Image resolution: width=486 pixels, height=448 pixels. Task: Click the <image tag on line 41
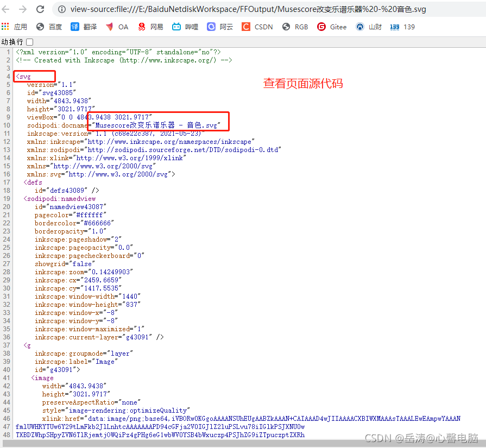42,378
